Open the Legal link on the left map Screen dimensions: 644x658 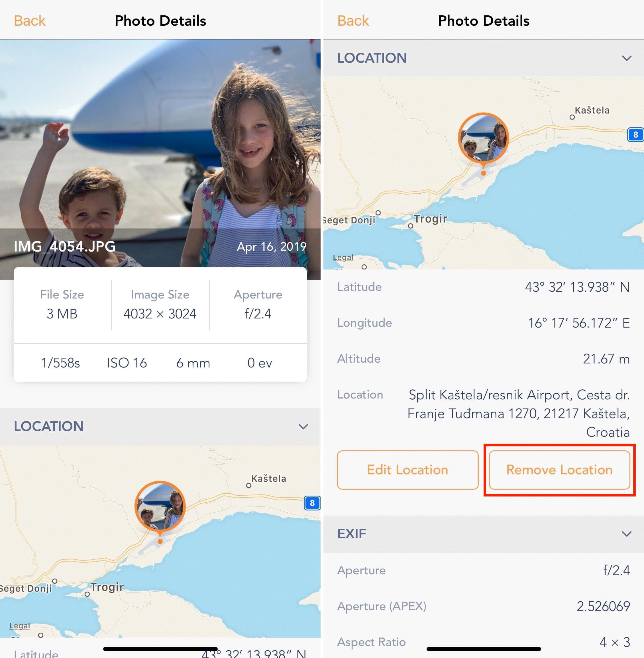click(20, 626)
